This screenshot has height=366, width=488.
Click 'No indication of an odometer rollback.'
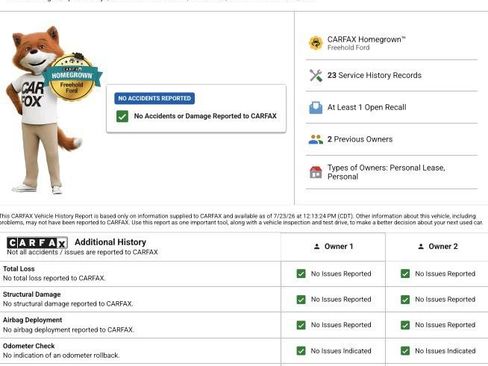(x=61, y=355)
